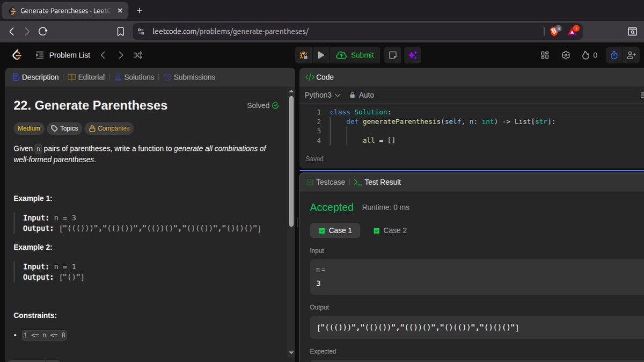644x362 pixels.
Task: Click the Runtime: 0 ms text
Action: pos(385,207)
